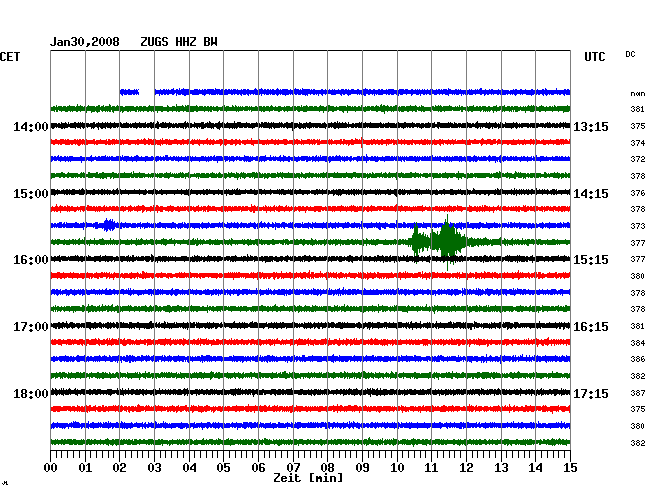Click the 15:00 CET time label
The width and height of the screenshot is (650, 494).
pos(31,194)
